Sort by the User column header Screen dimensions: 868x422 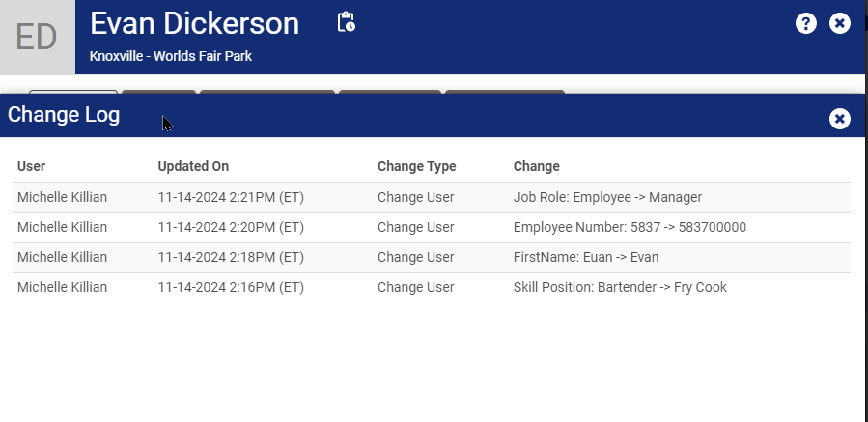32,166
